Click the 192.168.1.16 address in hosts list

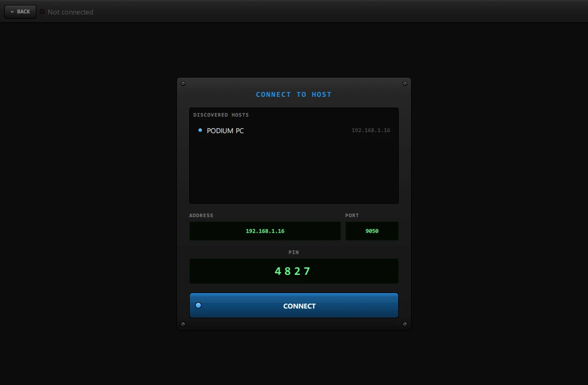pos(370,130)
